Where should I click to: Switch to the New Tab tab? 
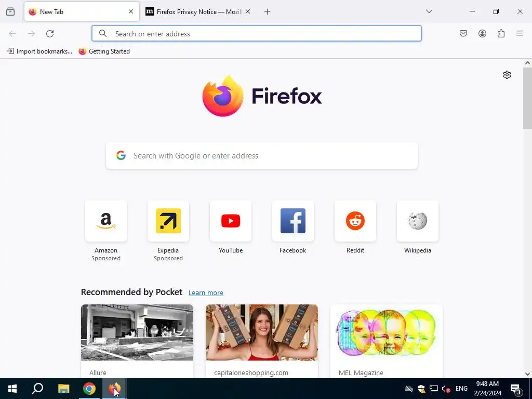coord(82,11)
